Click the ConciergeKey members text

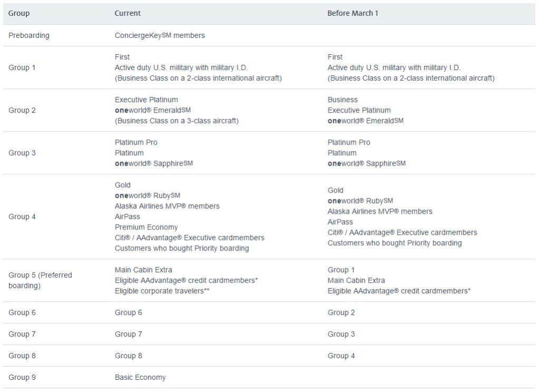pyautogui.click(x=159, y=35)
